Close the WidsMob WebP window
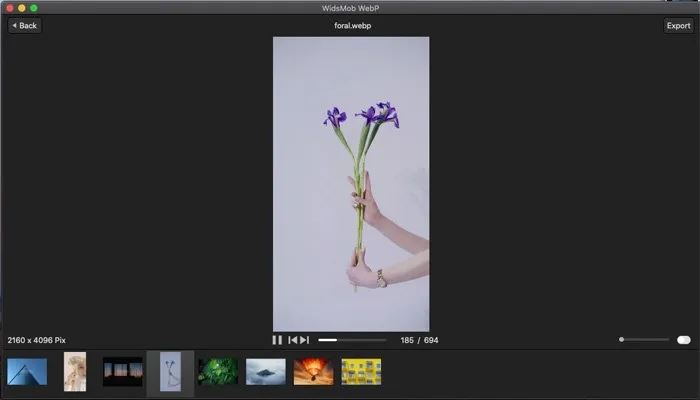 [10, 8]
